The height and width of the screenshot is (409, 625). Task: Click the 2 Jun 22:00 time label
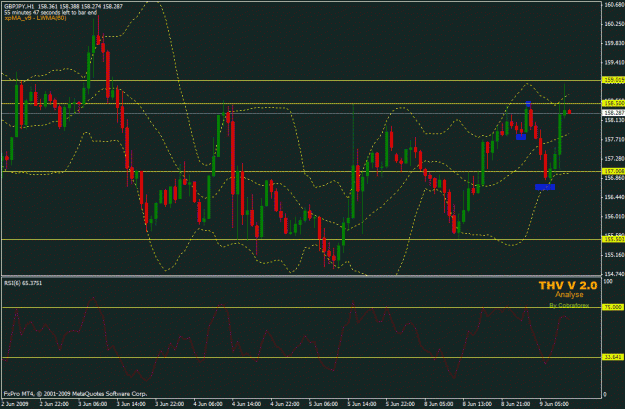click(x=54, y=404)
